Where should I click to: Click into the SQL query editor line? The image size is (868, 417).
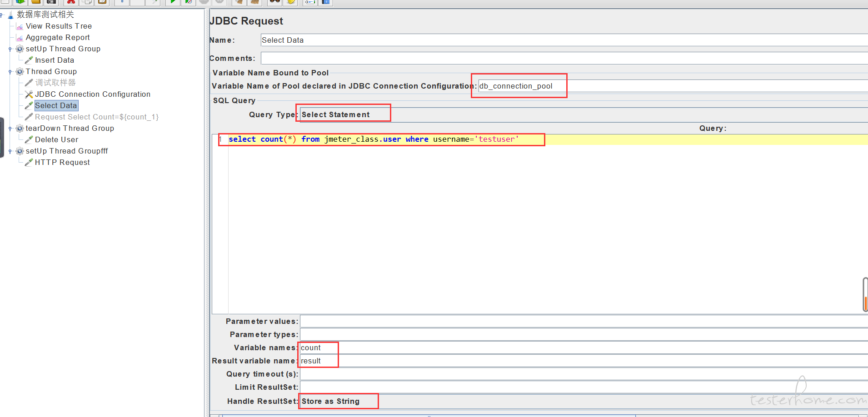(x=548, y=139)
